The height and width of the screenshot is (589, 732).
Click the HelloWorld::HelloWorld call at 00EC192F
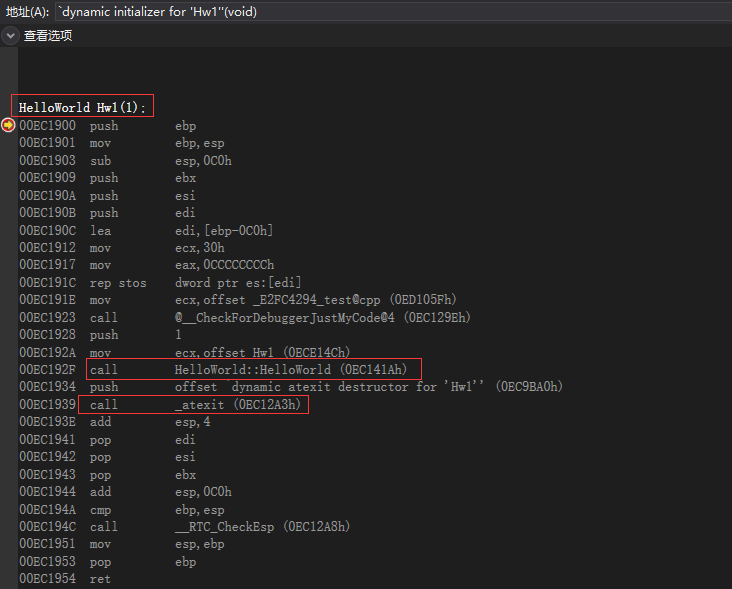point(213,370)
